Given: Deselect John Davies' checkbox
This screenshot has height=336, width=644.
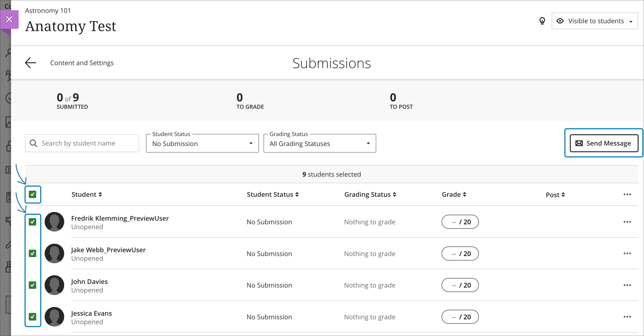Looking at the screenshot, I should click(x=33, y=285).
